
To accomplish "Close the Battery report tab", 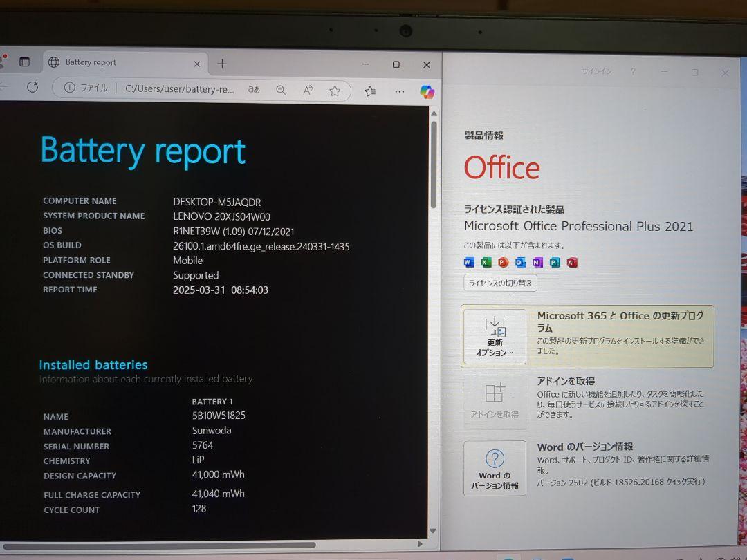I will tap(196, 64).
